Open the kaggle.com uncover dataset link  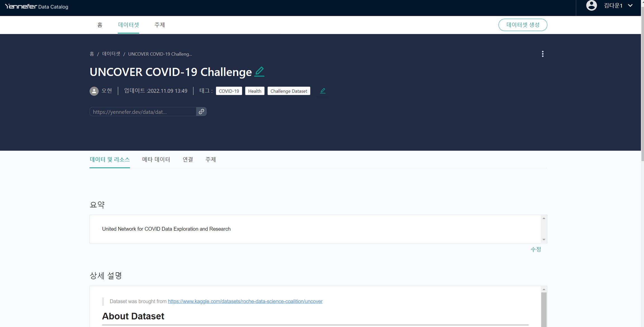click(245, 301)
